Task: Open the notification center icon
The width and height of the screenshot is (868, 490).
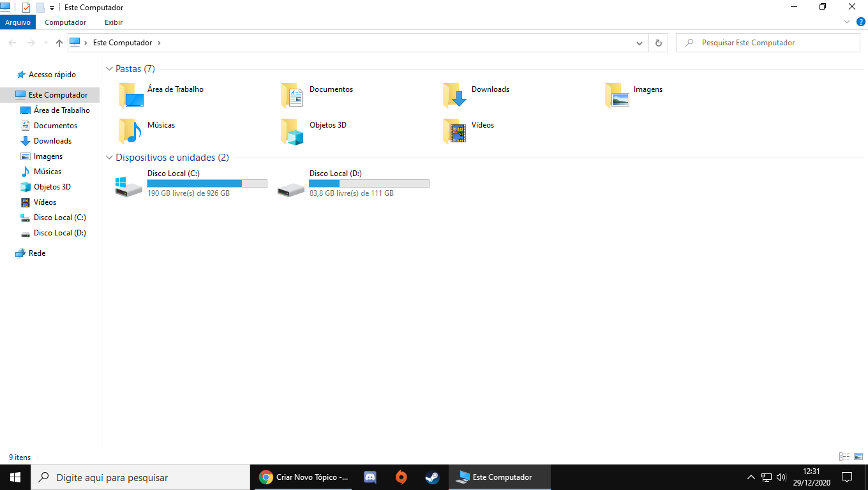Action: pos(847,477)
